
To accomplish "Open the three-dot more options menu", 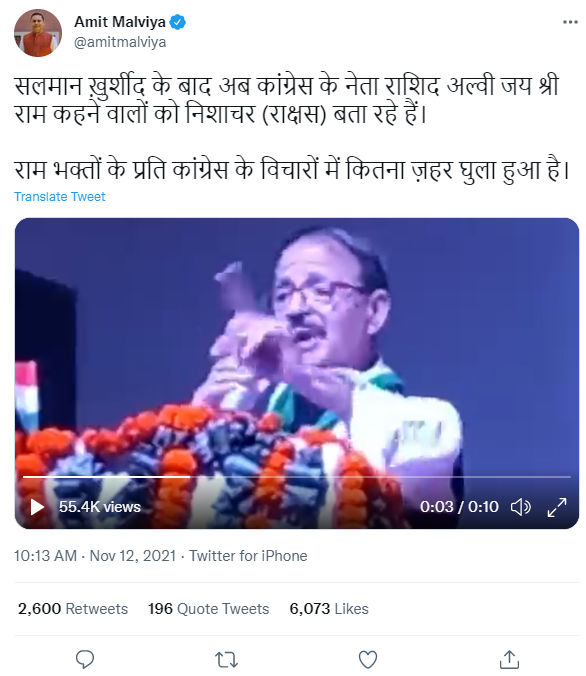I will pos(570,22).
